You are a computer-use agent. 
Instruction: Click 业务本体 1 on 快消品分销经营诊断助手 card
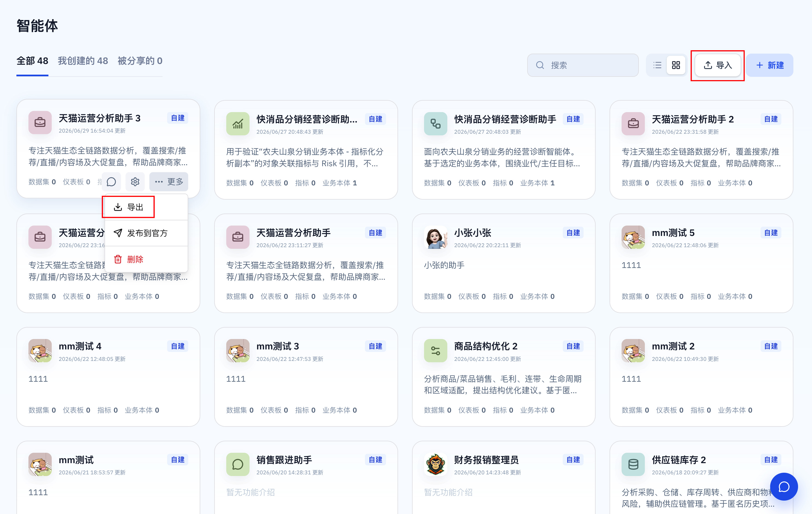pyautogui.click(x=537, y=183)
